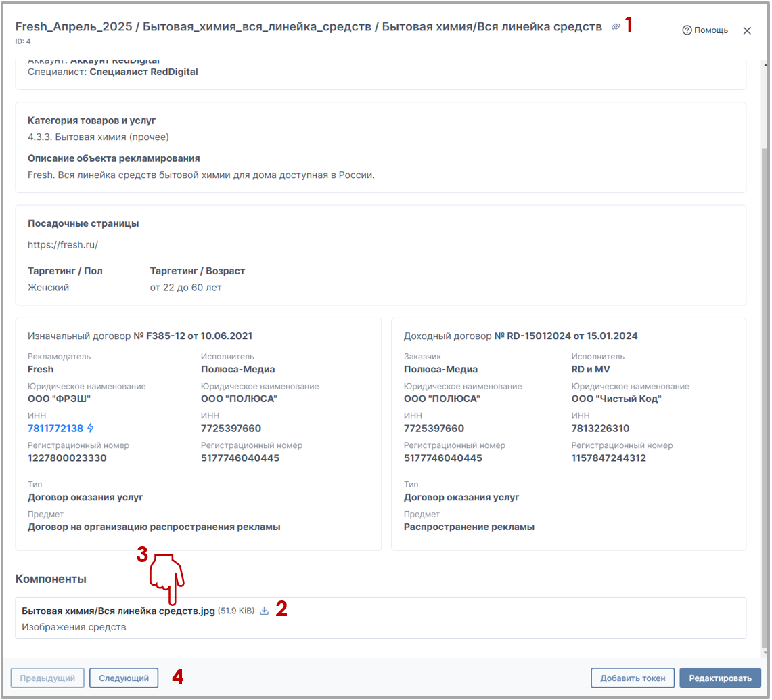Click the lightning icon beside ИНН 7811772138
The image size is (772, 700).
click(90, 428)
